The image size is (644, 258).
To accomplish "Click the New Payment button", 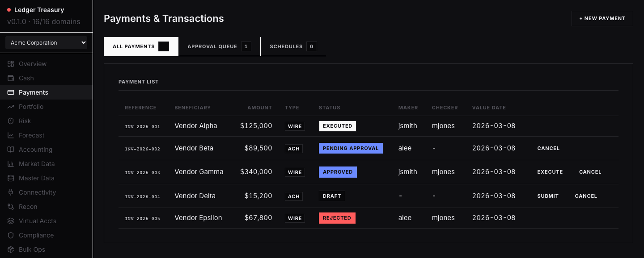I will [x=602, y=19].
